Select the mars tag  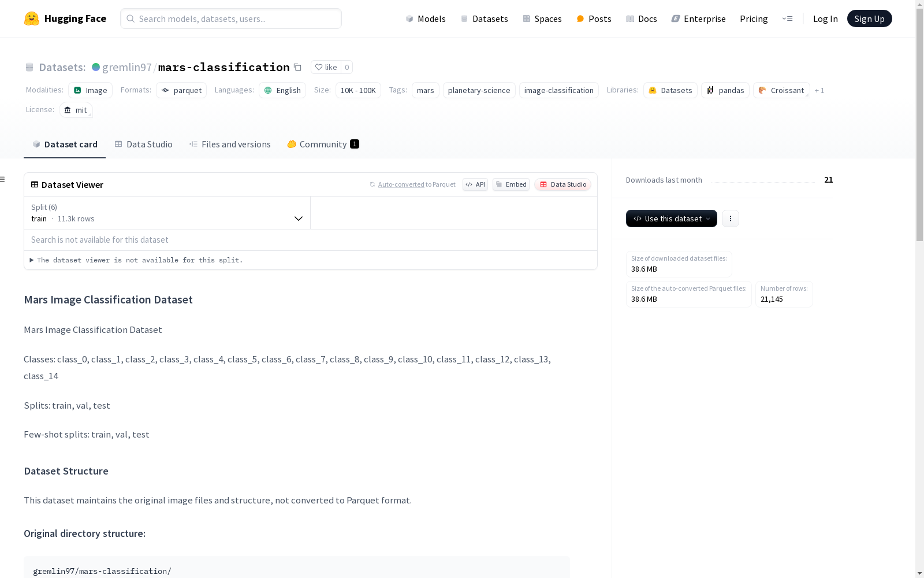pos(426,90)
